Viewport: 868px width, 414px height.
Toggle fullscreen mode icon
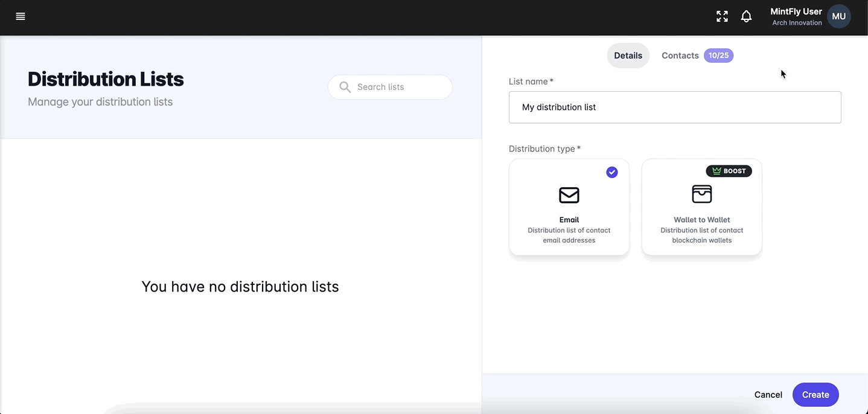(x=722, y=16)
